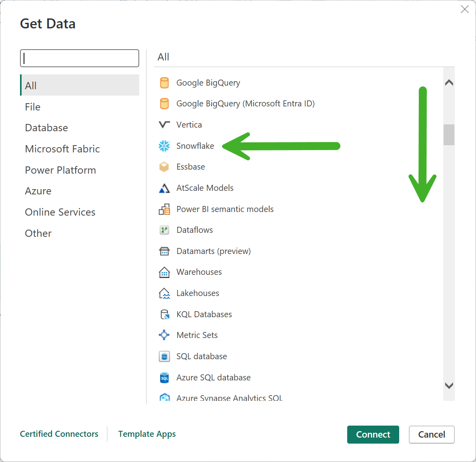476x462 pixels.
Task: Close the Get Data dialog
Action: [x=464, y=10]
